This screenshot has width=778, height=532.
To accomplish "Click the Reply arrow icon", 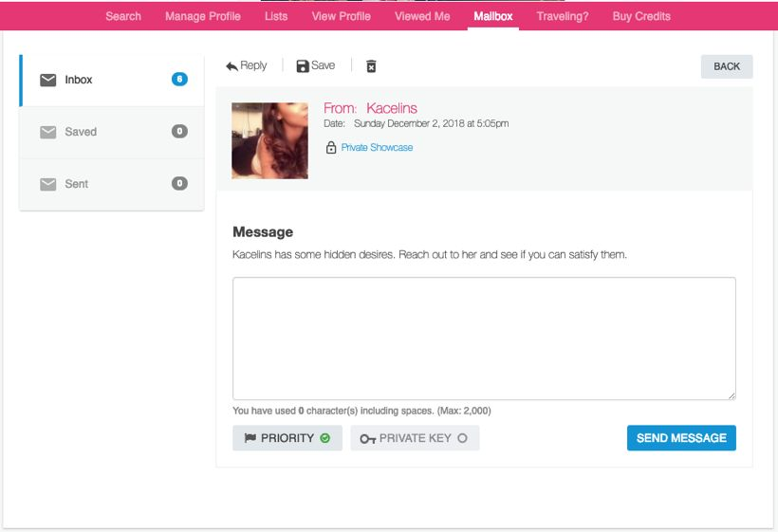I will [232, 66].
